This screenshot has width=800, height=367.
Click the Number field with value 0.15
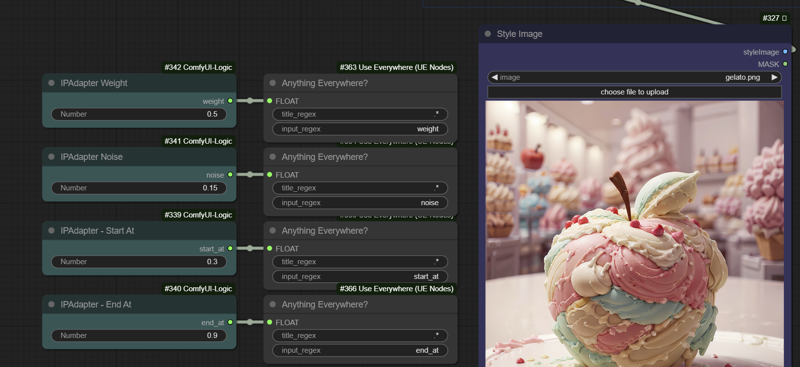[x=139, y=188]
